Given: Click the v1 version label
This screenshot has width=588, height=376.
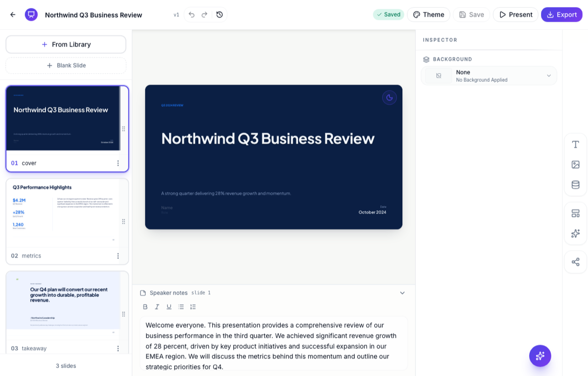Looking at the screenshot, I should 176,15.
